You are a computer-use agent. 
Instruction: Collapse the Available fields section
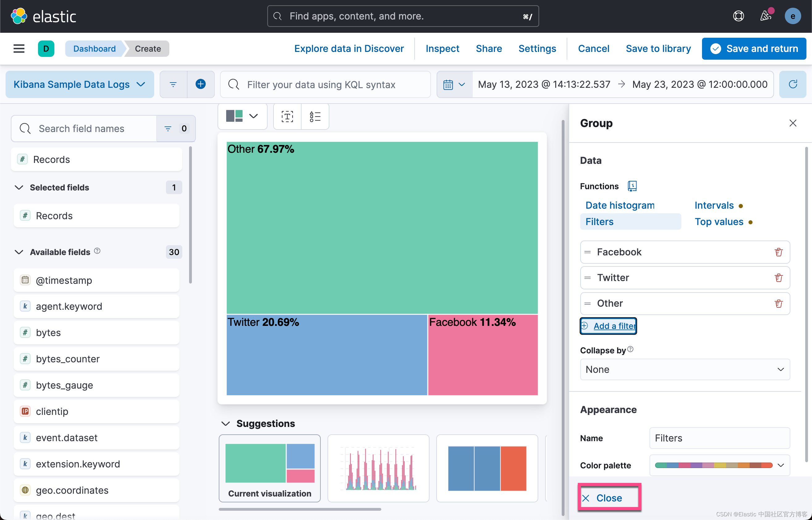coord(19,252)
